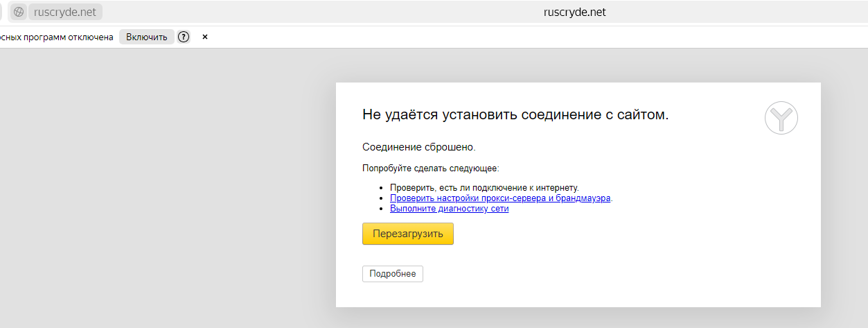Image resolution: width=868 pixels, height=328 pixels.
Task: Click the Соединение сброшено message text
Action: (x=418, y=147)
